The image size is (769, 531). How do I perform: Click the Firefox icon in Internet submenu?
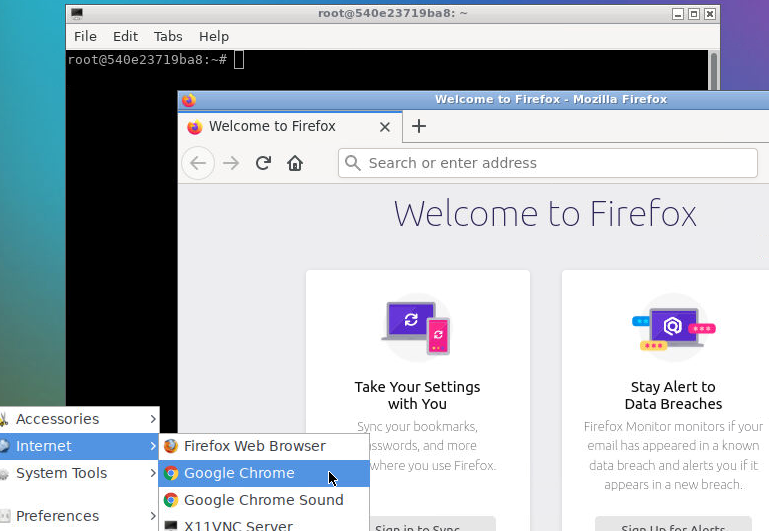tap(171, 446)
